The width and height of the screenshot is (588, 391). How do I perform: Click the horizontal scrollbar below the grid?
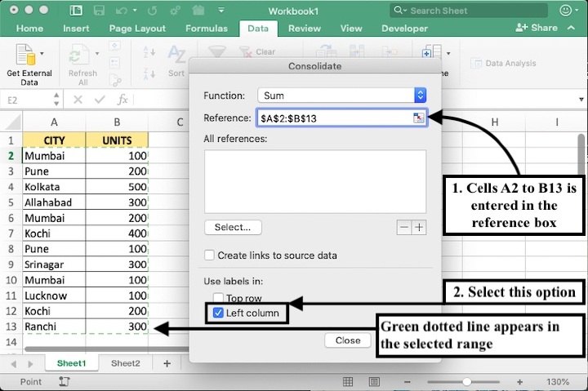[x=106, y=349]
